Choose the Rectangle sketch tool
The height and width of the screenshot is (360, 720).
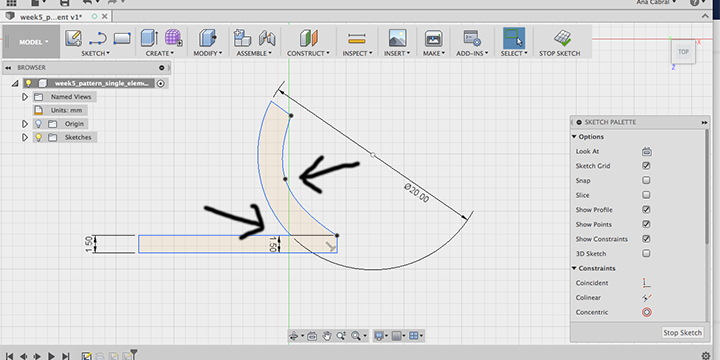(x=122, y=38)
